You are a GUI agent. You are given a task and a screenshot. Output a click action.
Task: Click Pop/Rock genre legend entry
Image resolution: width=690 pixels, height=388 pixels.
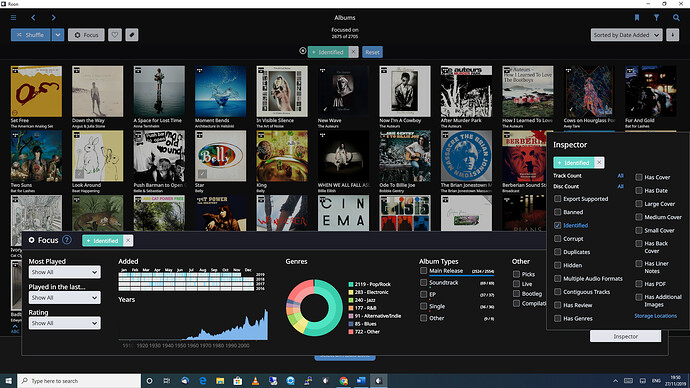coord(370,284)
